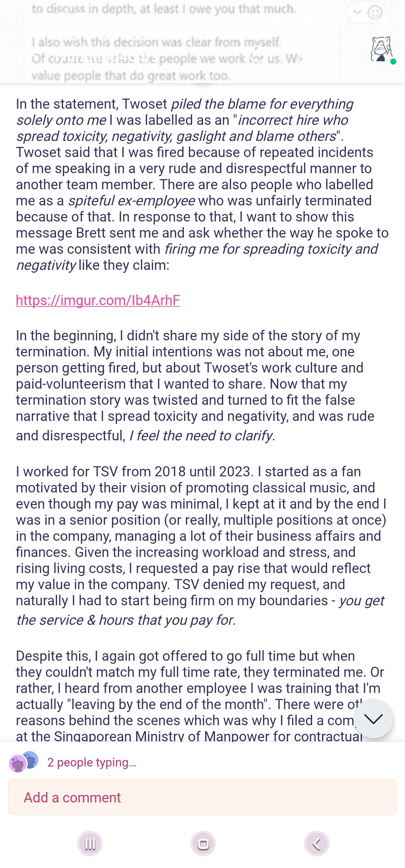Tap the '2 people typing...' indicator

(92, 762)
